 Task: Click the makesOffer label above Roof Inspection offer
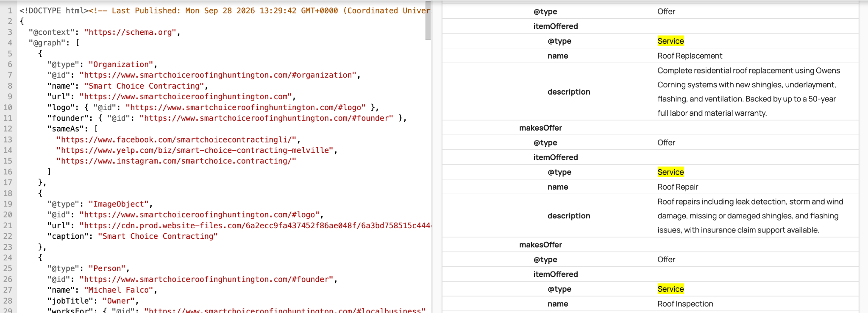541,245
